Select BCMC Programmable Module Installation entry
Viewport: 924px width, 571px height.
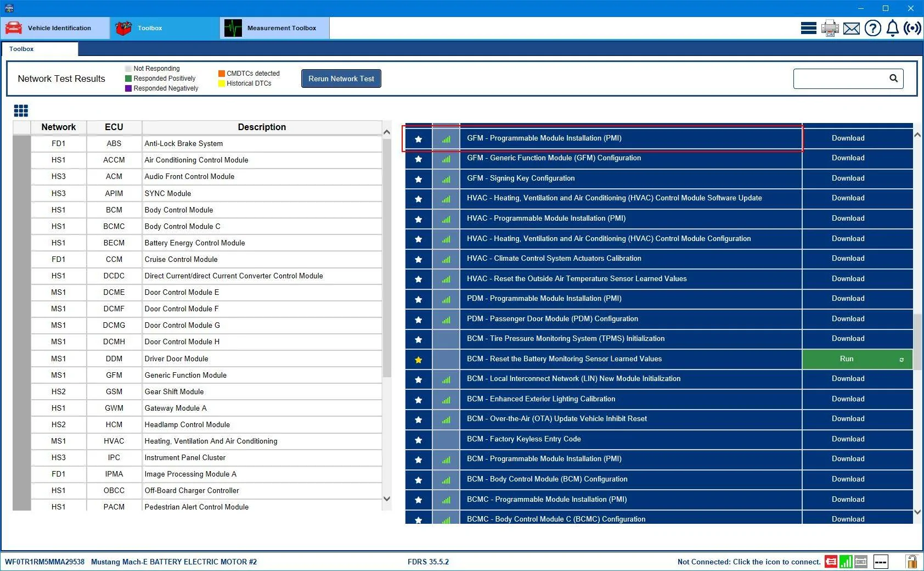(x=631, y=500)
